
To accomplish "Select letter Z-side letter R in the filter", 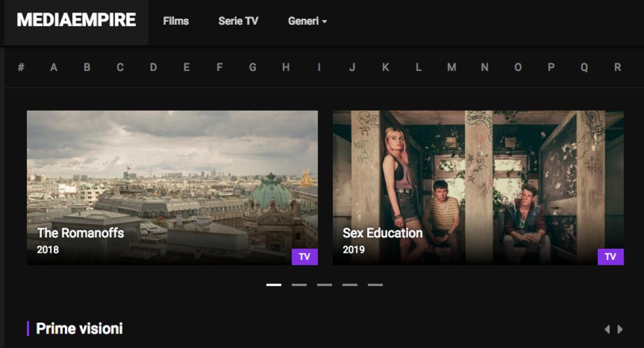I will click(616, 67).
